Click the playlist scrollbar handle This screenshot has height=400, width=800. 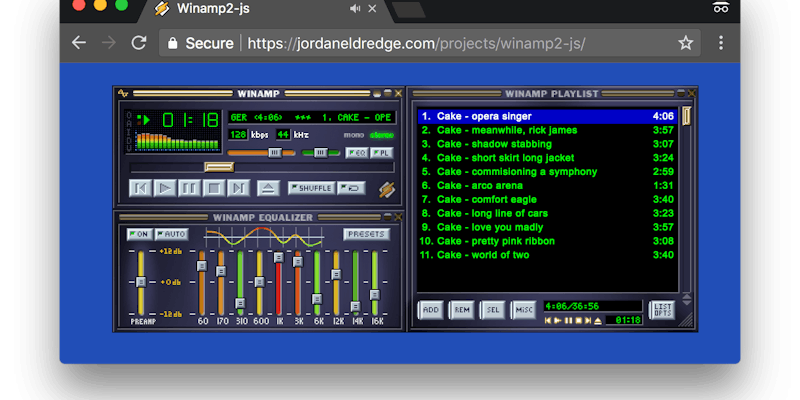click(x=687, y=116)
